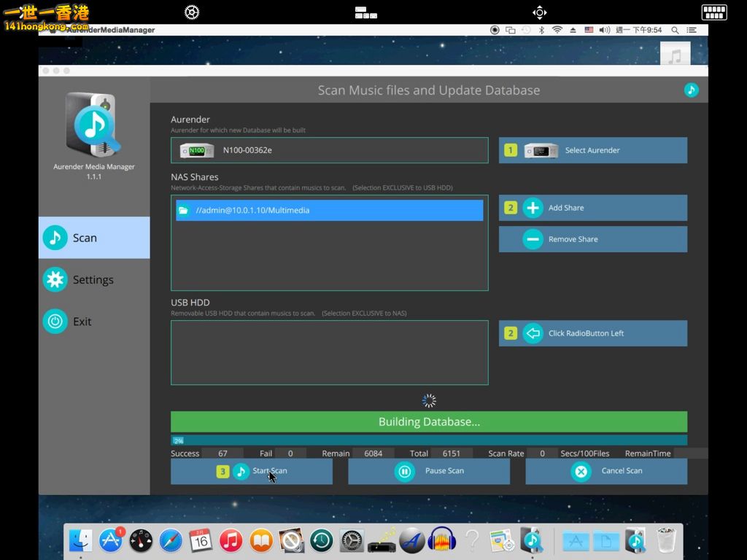Select the //admin@10.0.1.10/Multimedia share entry
Viewport: 747px width, 560px height.
pos(329,211)
